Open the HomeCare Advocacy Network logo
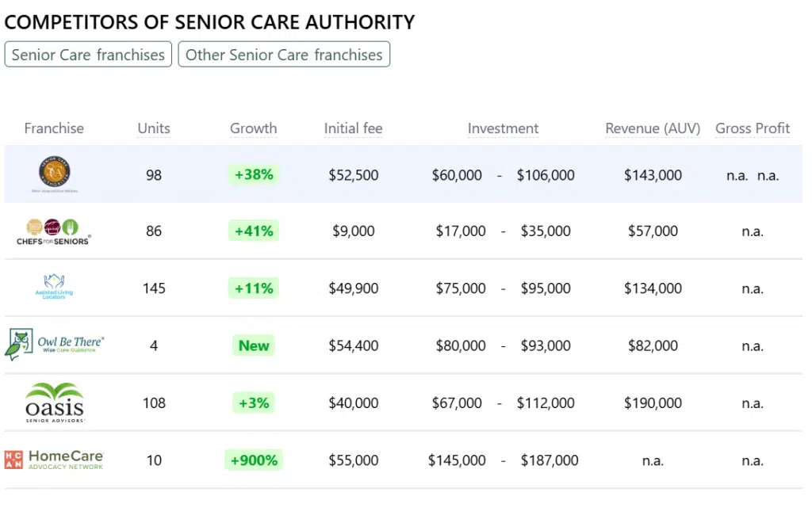This screenshot has width=812, height=519. tap(54, 460)
